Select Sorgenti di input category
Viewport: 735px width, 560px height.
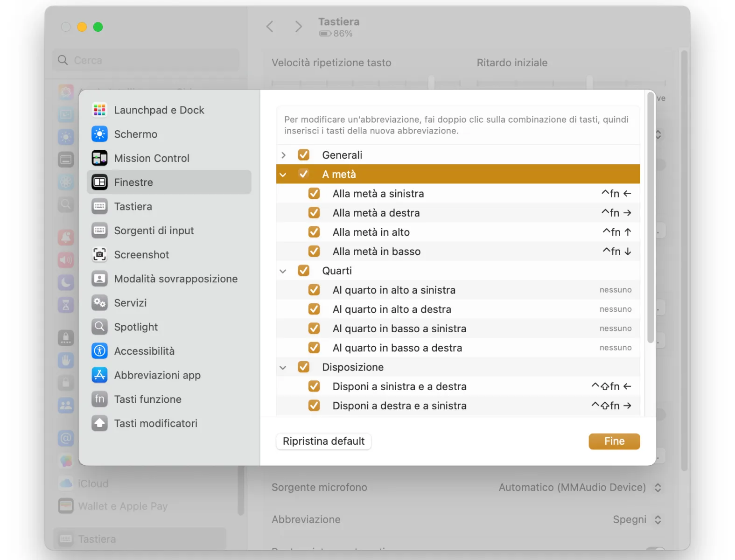click(154, 231)
